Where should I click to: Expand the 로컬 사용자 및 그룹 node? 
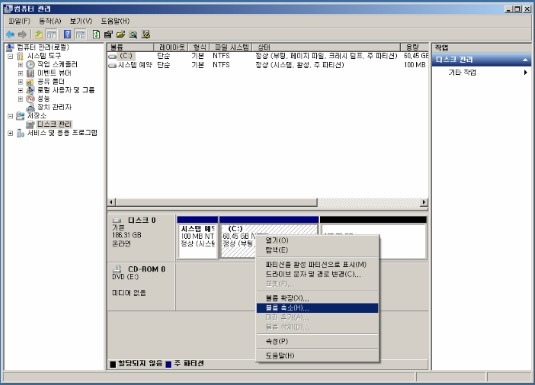pyautogui.click(x=20, y=90)
